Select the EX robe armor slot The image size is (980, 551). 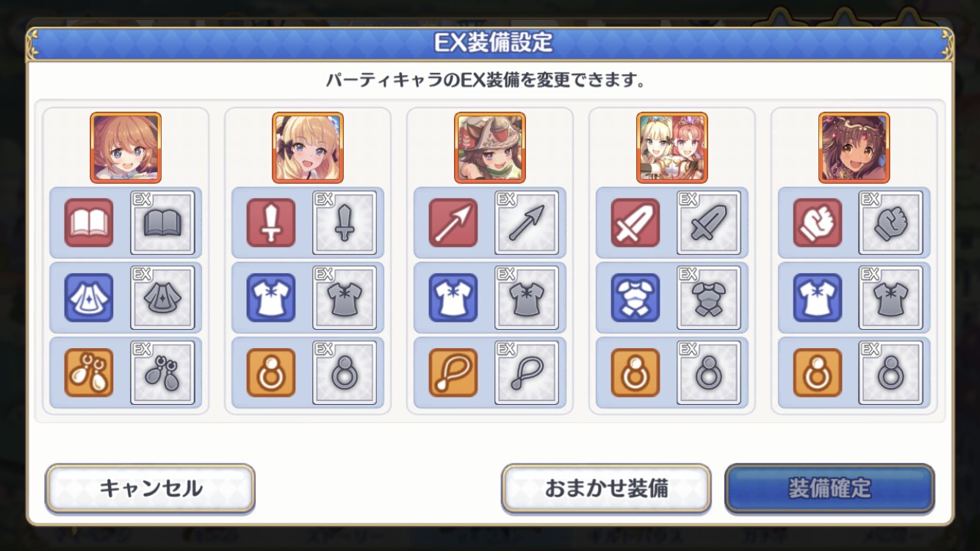[x=162, y=298]
